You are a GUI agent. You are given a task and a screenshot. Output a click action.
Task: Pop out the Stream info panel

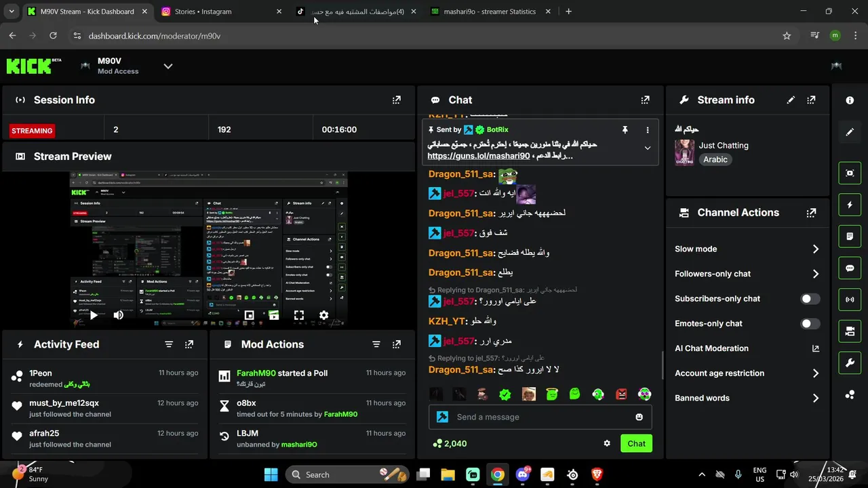pos(811,100)
